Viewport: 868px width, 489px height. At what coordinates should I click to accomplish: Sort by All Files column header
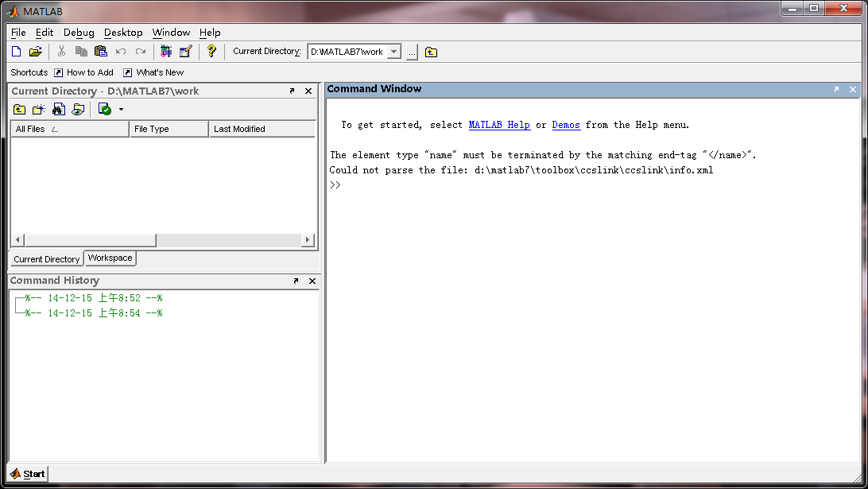pyautogui.click(x=70, y=129)
